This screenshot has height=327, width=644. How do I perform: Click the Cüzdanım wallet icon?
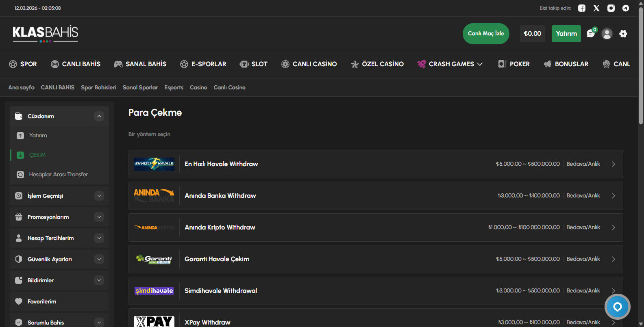tap(19, 116)
